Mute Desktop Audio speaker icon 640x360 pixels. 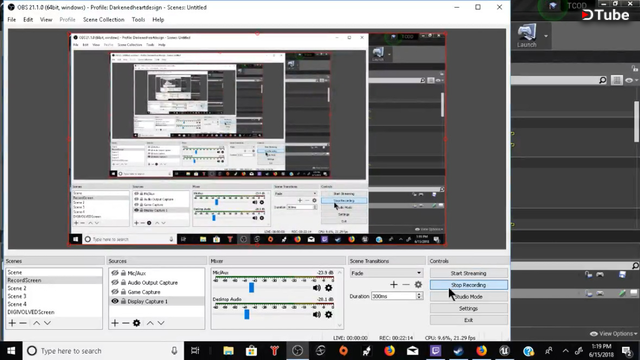pyautogui.click(x=316, y=315)
